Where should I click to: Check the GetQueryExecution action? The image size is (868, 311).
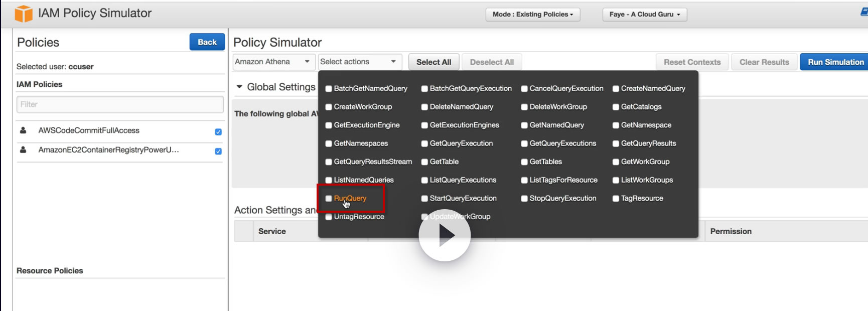(x=424, y=143)
